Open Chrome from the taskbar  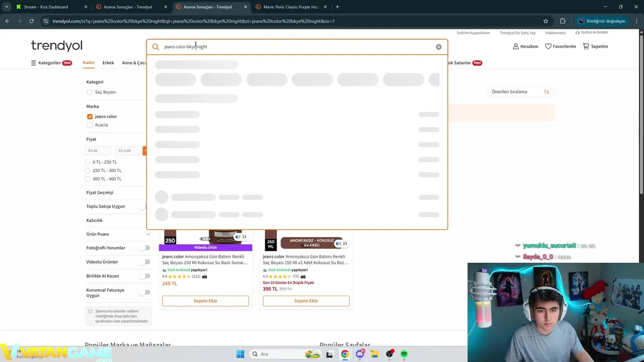tap(345, 354)
